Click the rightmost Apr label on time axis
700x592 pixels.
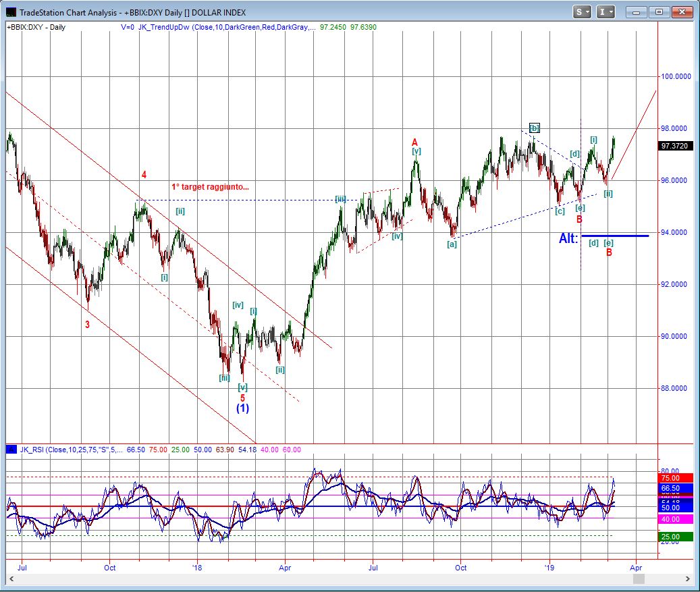[x=636, y=568]
